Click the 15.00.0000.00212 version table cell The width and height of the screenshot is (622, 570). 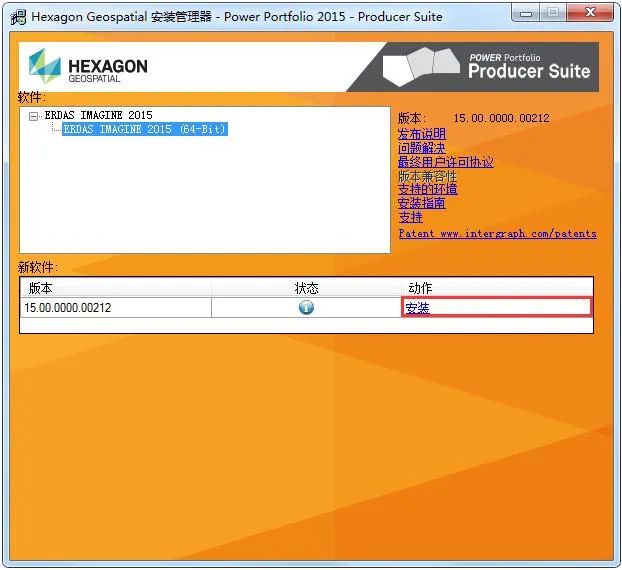point(115,308)
